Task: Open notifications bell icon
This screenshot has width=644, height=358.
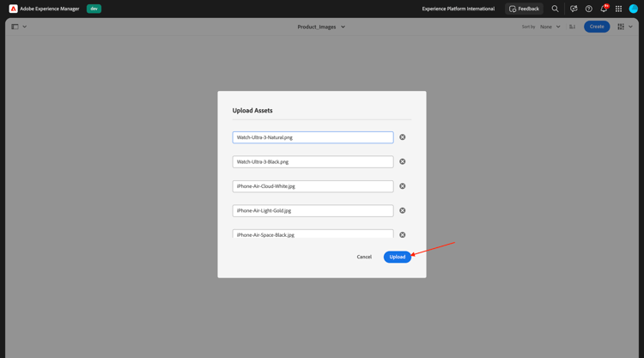Action: pos(604,9)
